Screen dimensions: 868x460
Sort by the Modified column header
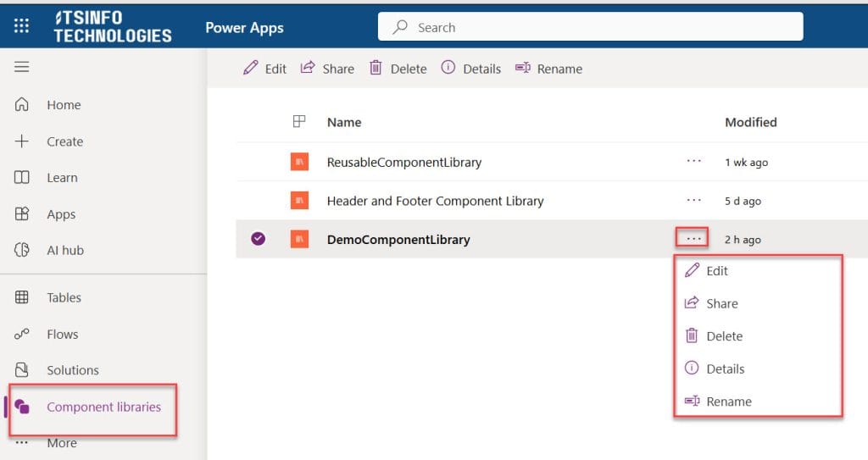pyautogui.click(x=751, y=122)
